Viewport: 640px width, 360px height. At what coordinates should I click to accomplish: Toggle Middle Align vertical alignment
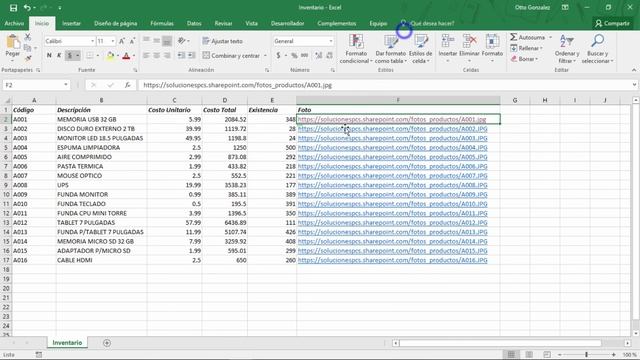[157, 41]
